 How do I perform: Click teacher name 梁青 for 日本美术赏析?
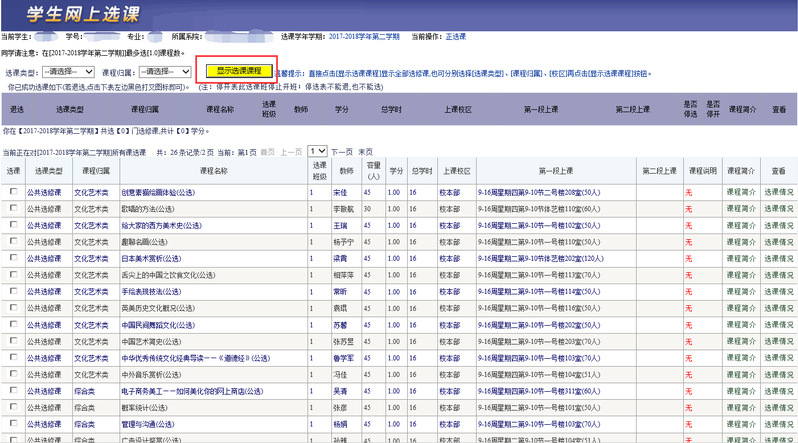point(339,258)
